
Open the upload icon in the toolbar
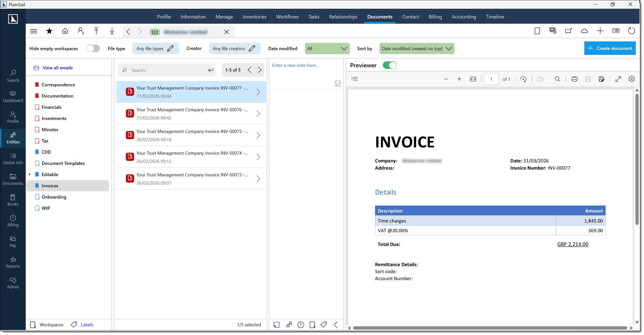[96, 31]
